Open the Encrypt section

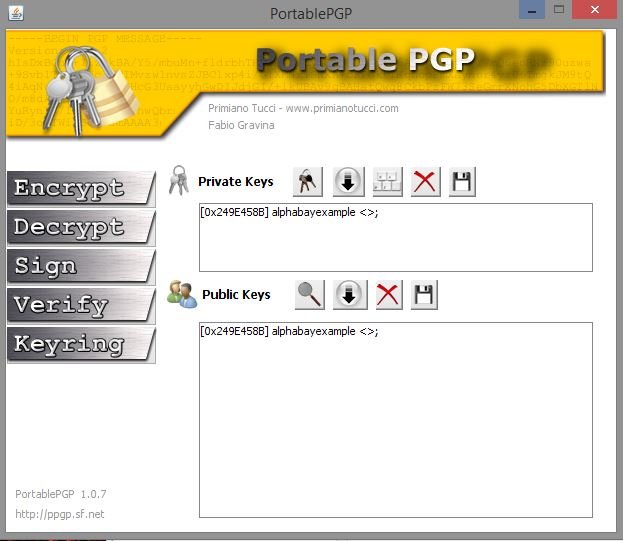coord(81,188)
